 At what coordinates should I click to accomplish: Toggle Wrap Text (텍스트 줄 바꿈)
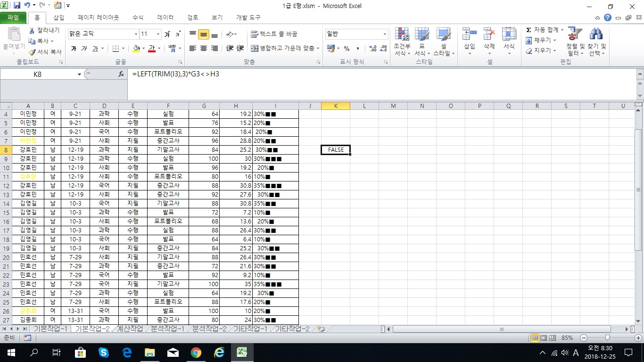coord(274,34)
